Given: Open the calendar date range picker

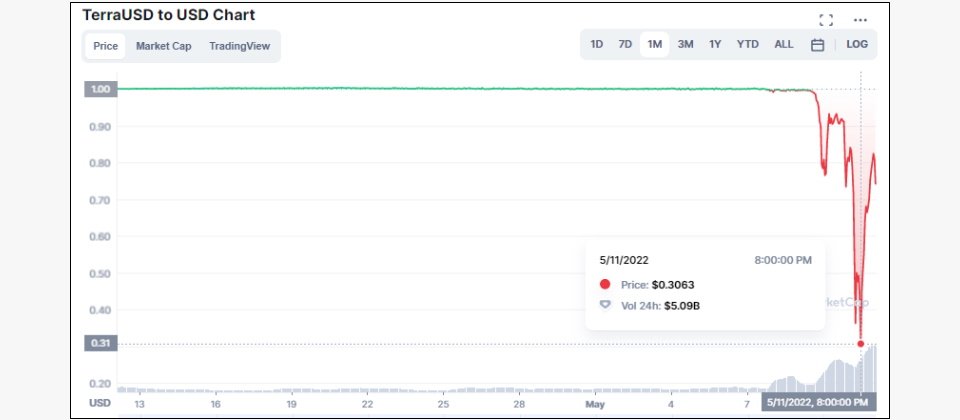Looking at the screenshot, I should (817, 45).
